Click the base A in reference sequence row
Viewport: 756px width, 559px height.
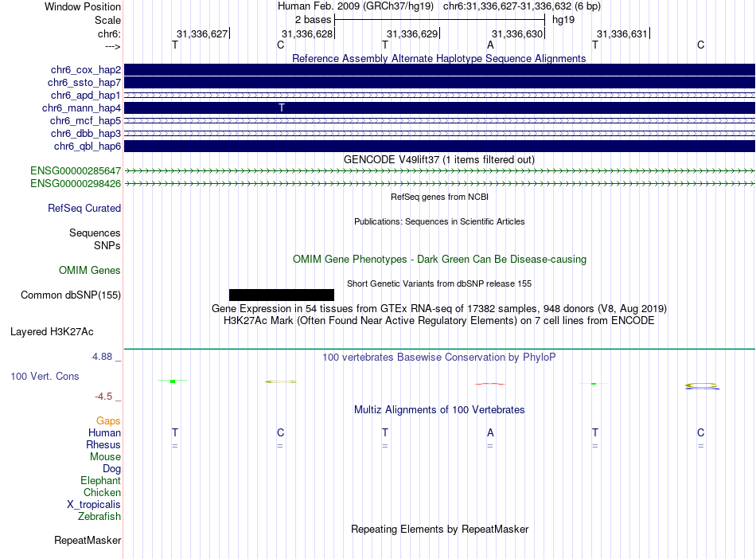(490, 45)
